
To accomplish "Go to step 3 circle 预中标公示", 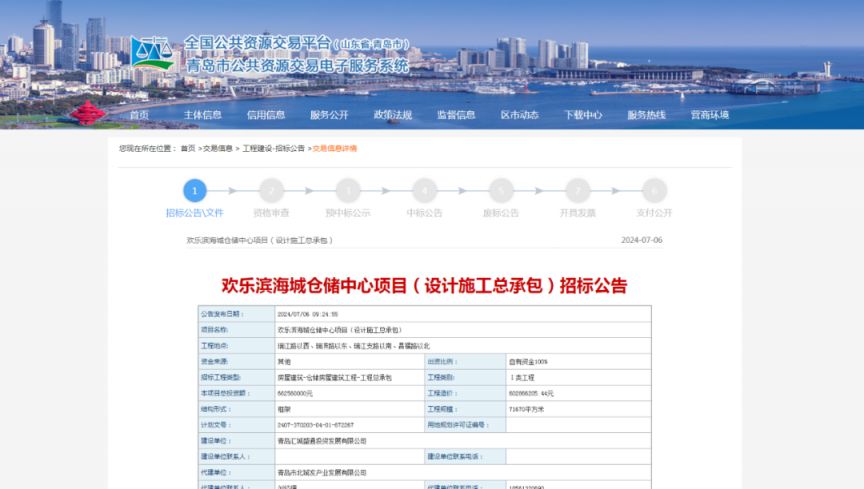I will 347,190.
